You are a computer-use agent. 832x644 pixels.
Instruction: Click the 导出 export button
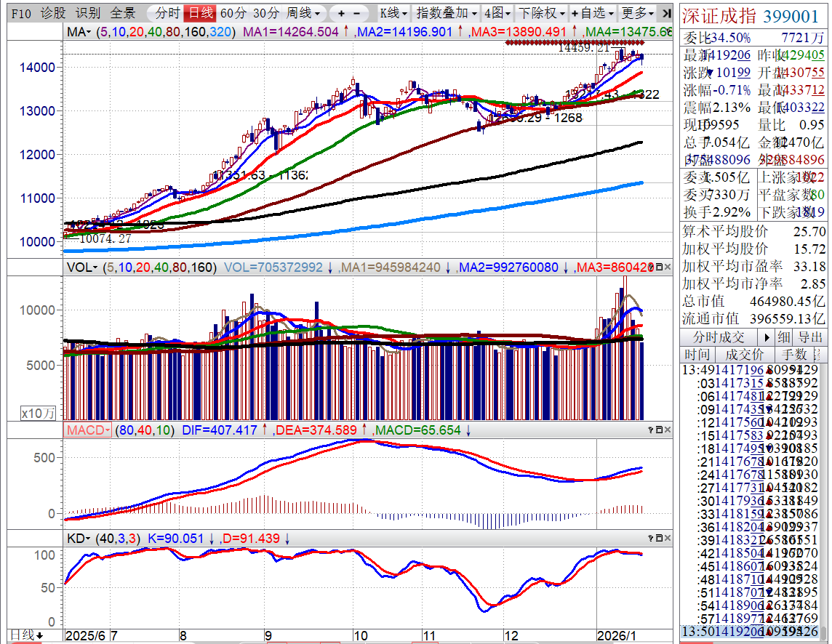click(810, 337)
